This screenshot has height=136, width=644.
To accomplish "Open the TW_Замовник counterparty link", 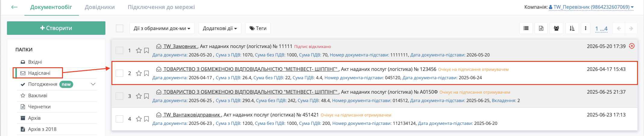I will point(180,46).
